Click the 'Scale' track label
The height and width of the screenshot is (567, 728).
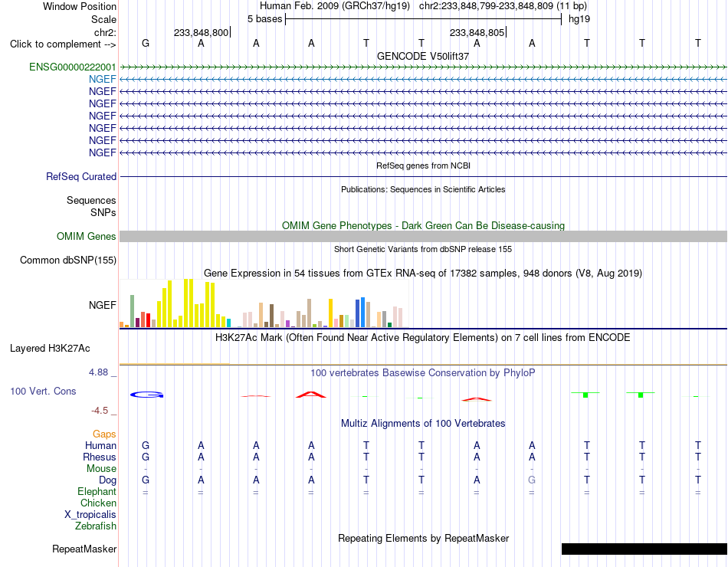click(x=103, y=19)
